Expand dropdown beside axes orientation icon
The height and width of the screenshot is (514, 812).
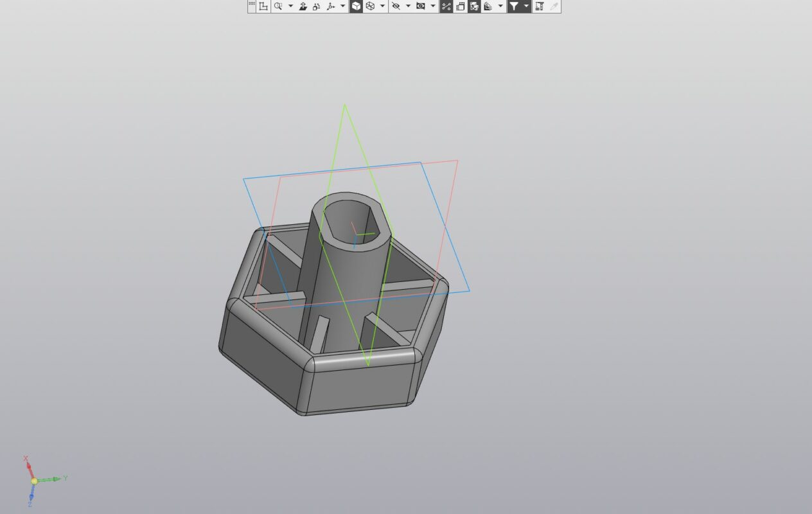click(343, 6)
